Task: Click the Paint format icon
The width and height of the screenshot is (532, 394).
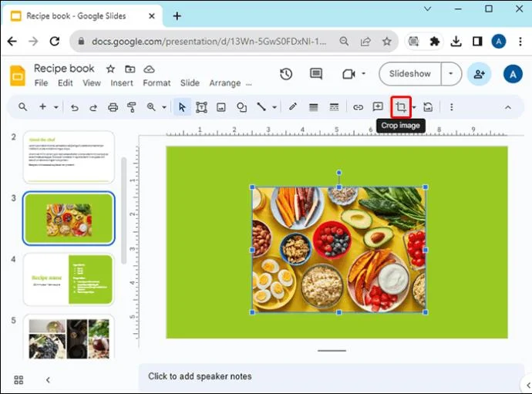Action: point(132,107)
